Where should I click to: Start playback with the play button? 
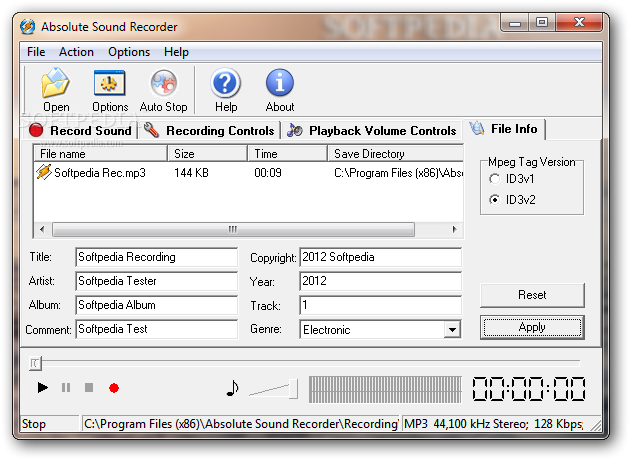43,388
